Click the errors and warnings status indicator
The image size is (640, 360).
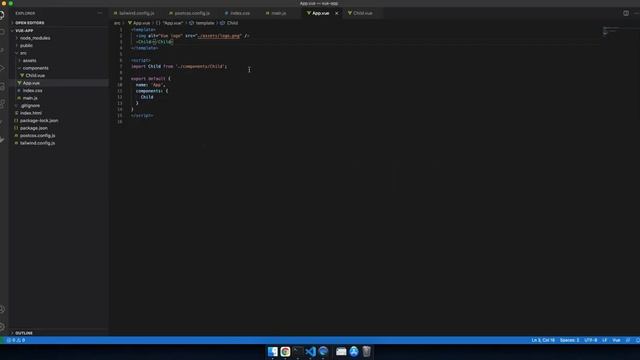pyautogui.click(x=16, y=340)
